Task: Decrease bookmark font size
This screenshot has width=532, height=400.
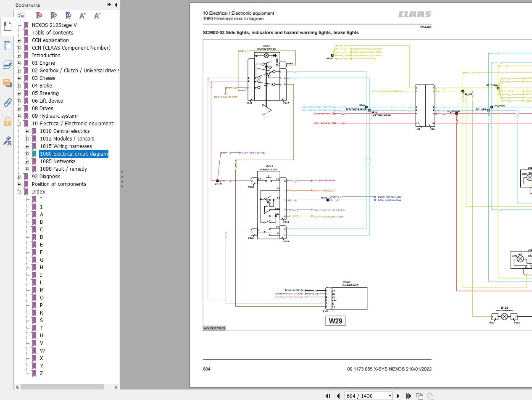Action: click(x=97, y=16)
